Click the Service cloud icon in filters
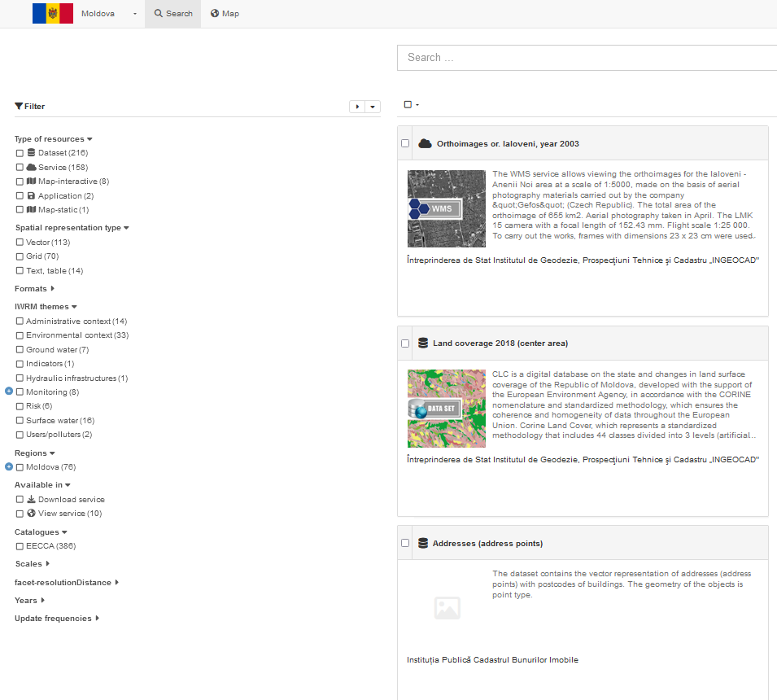777x700 pixels. (31, 167)
